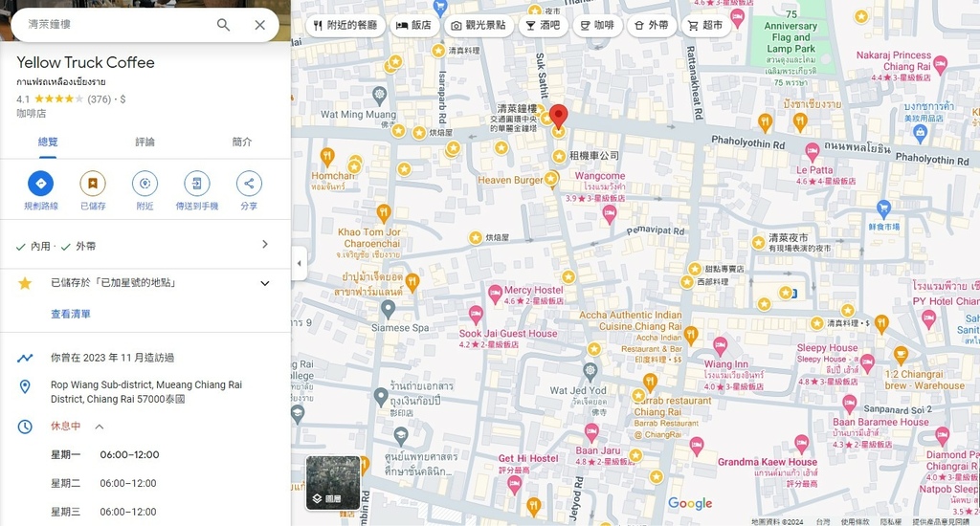The width and height of the screenshot is (980, 526).
Task: Click the 1:2 Chiangrai brew cafe pin
Action: [901, 356]
